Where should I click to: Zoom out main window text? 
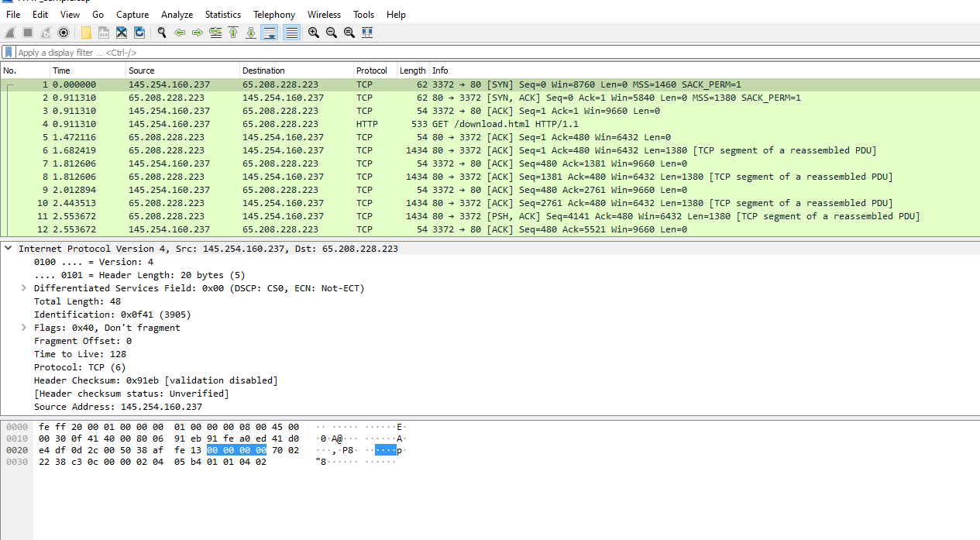(x=332, y=33)
